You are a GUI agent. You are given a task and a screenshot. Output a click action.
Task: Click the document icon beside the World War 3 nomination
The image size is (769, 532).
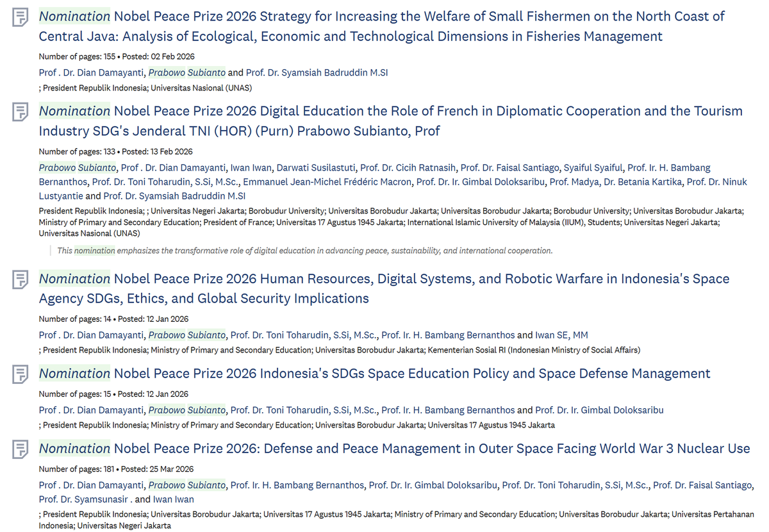pos(21,450)
